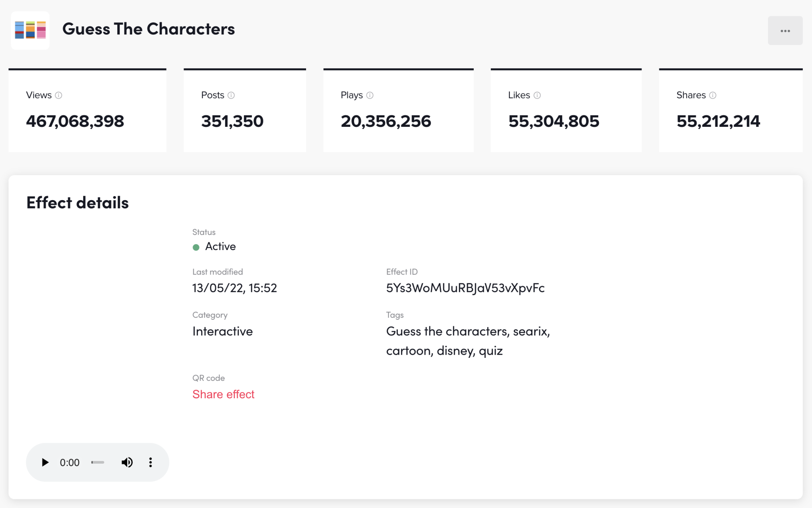This screenshot has height=508, width=812.
Task: Click the Views metric card
Action: [87, 110]
